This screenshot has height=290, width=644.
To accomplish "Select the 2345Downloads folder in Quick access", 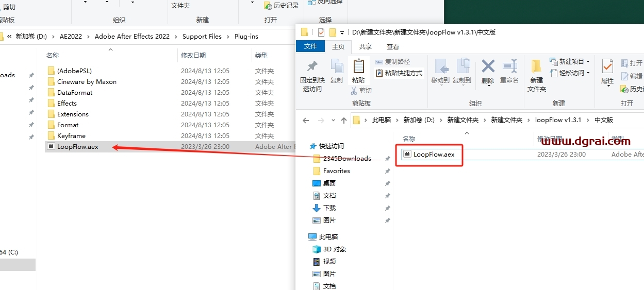I will tap(347, 158).
